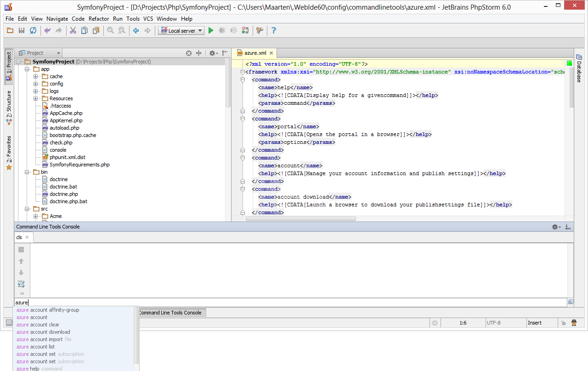Click the Find magnifier icon
This screenshot has width=588, height=371.
[x=110, y=30]
